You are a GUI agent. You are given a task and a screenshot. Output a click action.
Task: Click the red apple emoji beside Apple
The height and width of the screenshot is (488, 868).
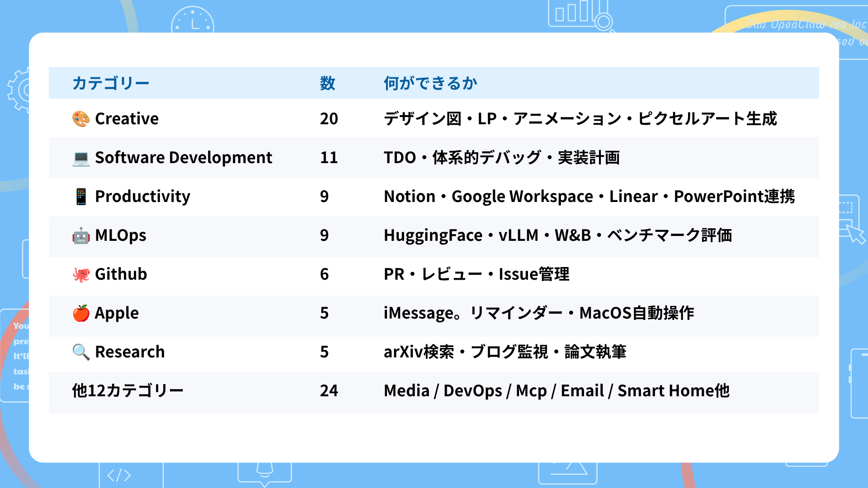(81, 313)
